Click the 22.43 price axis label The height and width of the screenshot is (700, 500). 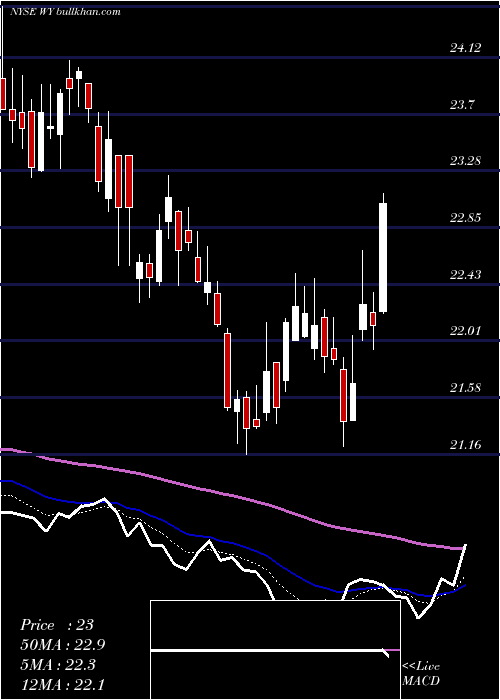[x=465, y=274]
